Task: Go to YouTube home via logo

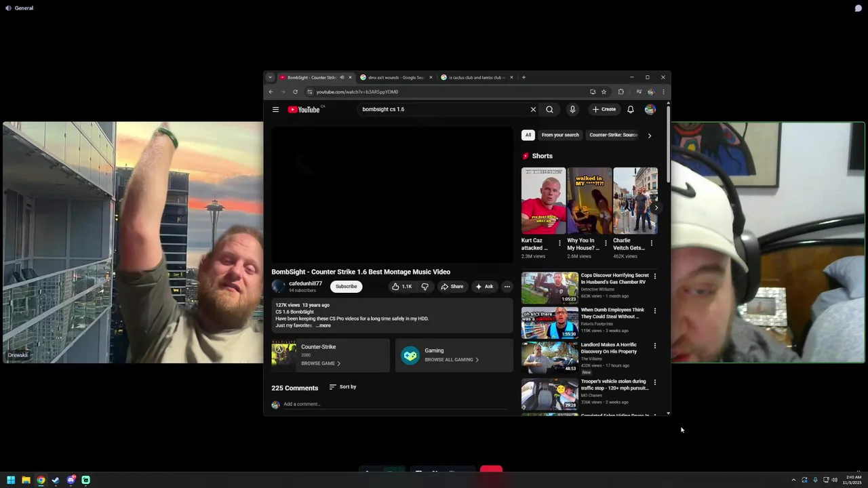Action: tap(304, 109)
